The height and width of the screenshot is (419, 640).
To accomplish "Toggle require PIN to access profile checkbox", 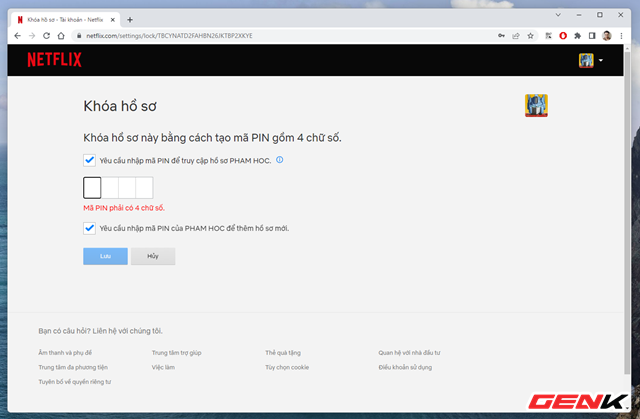I will (x=89, y=160).
